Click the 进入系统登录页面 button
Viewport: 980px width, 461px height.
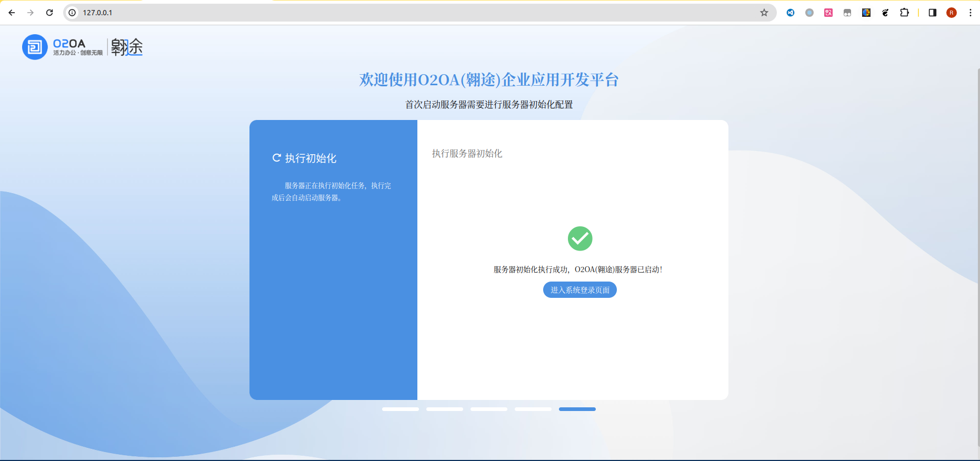pos(580,290)
